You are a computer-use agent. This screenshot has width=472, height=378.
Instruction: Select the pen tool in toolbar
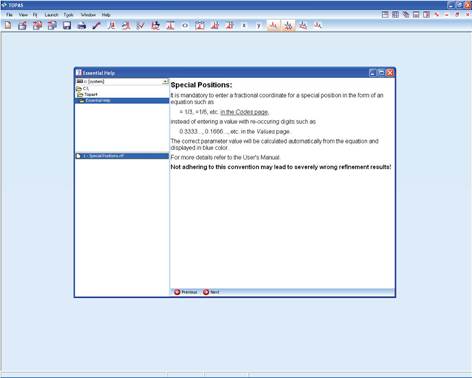pos(97,25)
